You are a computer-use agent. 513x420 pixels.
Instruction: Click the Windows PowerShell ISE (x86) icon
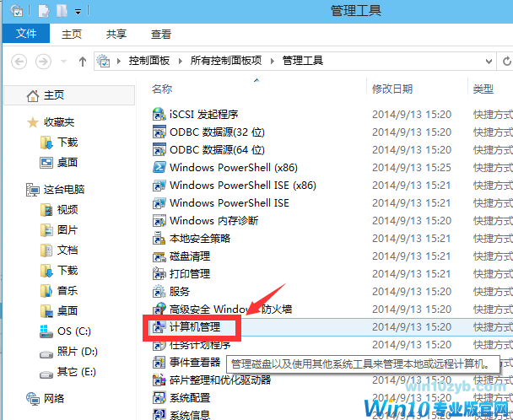(x=159, y=186)
